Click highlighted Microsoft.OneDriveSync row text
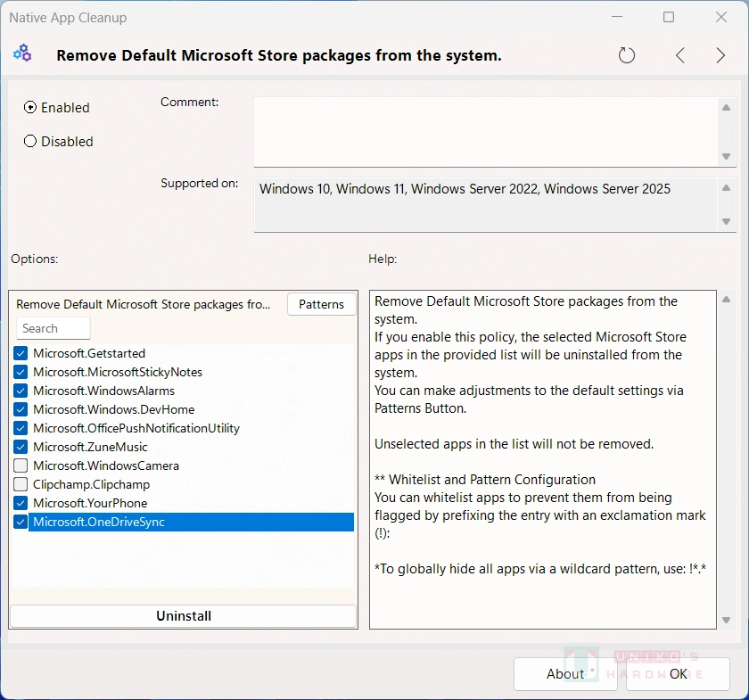 98,522
